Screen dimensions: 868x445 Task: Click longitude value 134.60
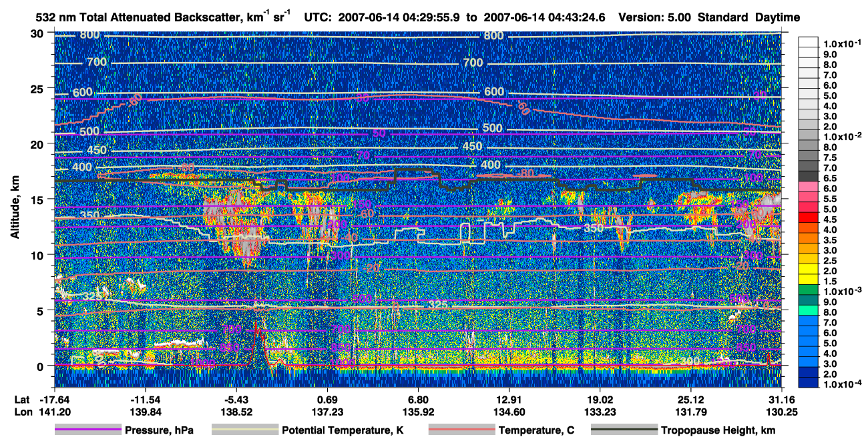[509, 412]
